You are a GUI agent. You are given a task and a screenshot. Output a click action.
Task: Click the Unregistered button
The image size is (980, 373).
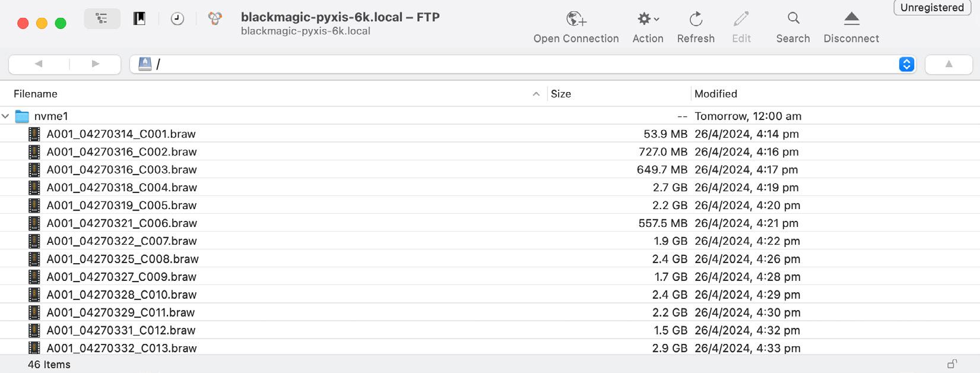[x=932, y=8]
